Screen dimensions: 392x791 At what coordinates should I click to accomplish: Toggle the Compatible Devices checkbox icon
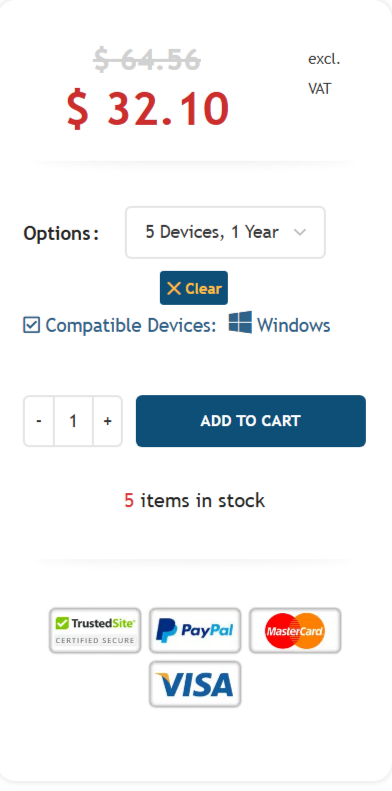(x=31, y=325)
